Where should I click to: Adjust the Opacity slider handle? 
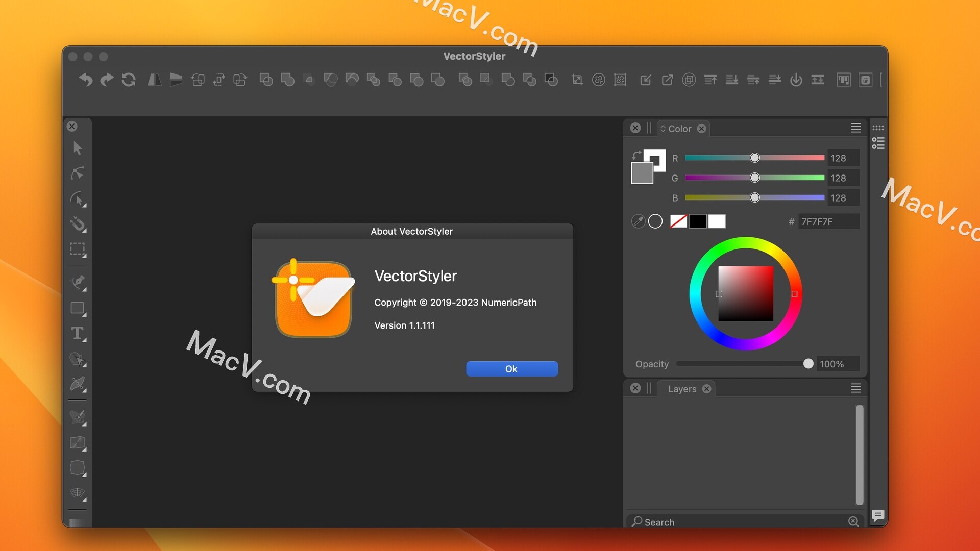coord(808,364)
